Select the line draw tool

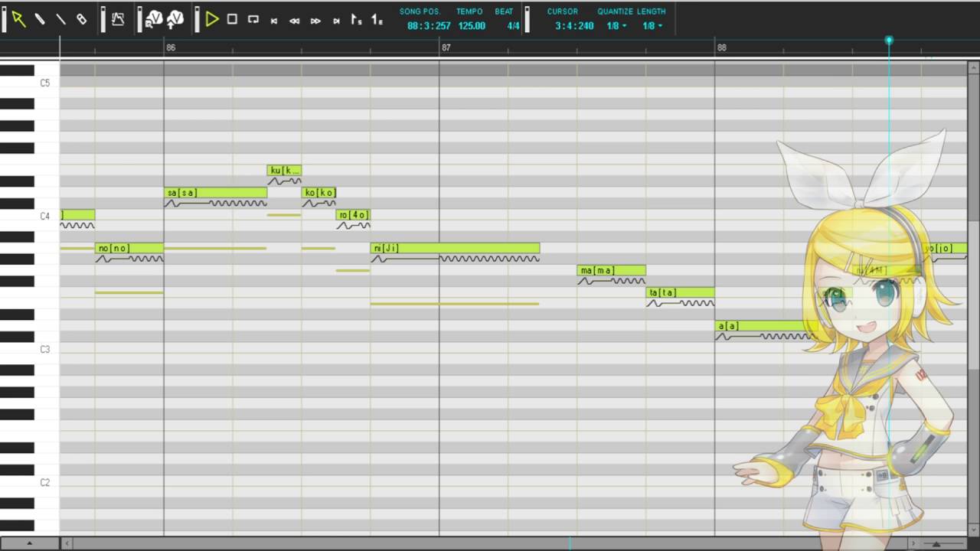(x=60, y=19)
